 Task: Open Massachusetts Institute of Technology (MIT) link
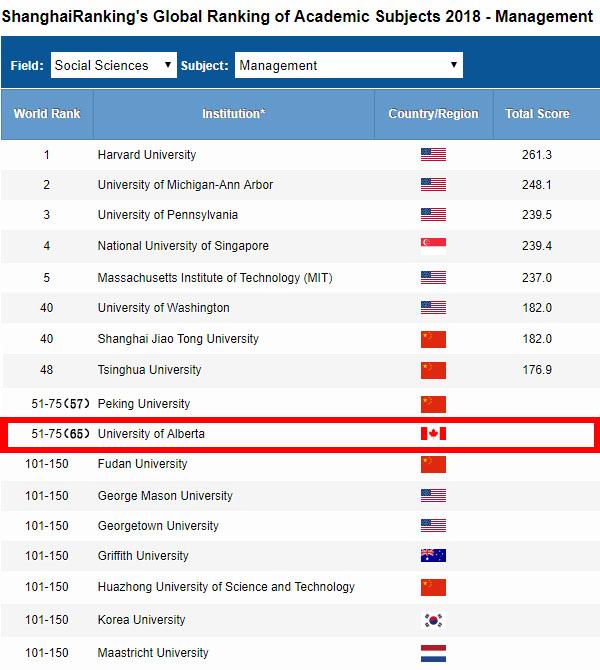(215, 278)
